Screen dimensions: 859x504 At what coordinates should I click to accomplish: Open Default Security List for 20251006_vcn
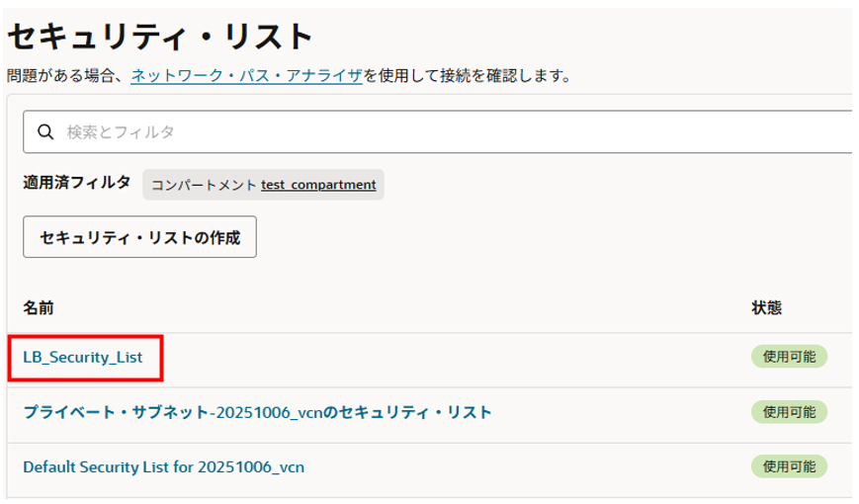(163, 465)
